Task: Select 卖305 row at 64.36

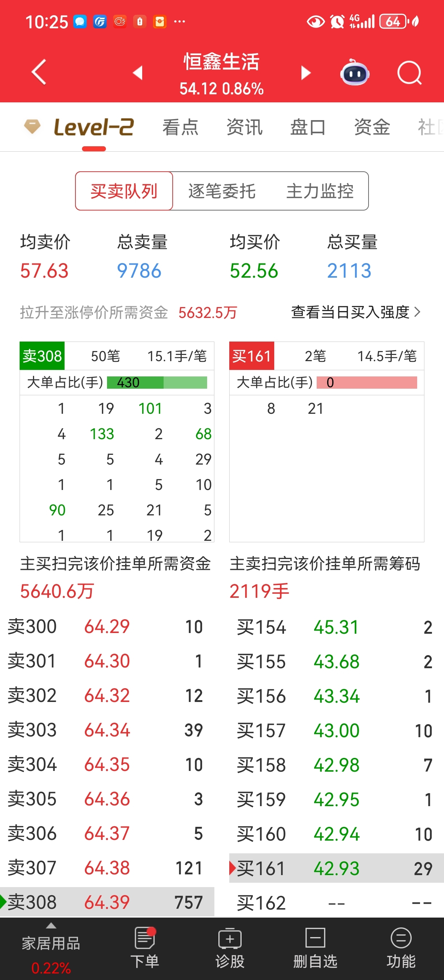Action: pyautogui.click(x=107, y=799)
